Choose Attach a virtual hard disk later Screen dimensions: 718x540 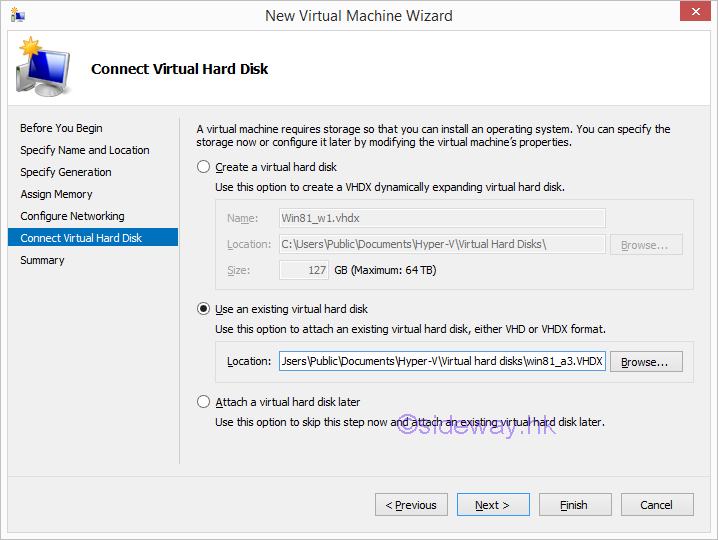(x=204, y=402)
